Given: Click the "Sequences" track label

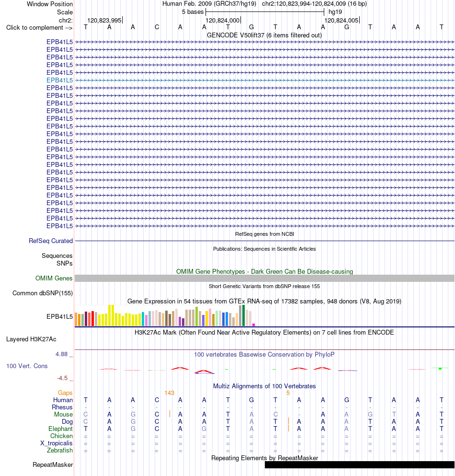Looking at the screenshot, I should tap(57, 255).
